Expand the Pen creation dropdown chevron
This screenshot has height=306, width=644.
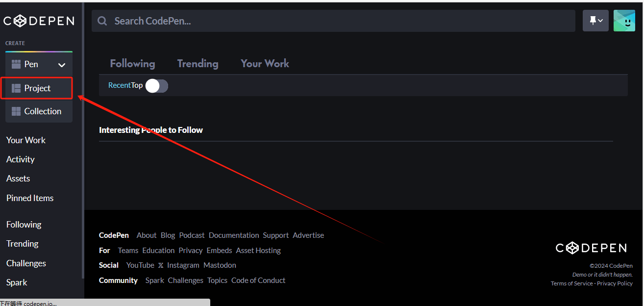pos(62,64)
